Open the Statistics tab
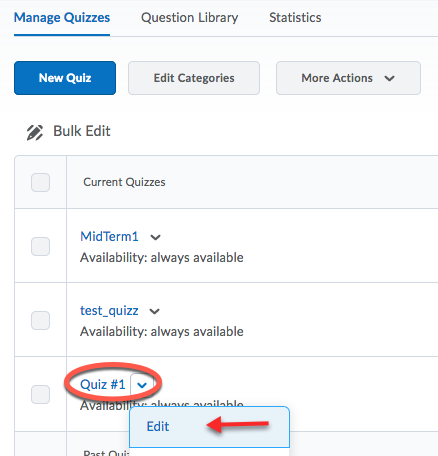Screen dimensions: 438x456 [295, 18]
